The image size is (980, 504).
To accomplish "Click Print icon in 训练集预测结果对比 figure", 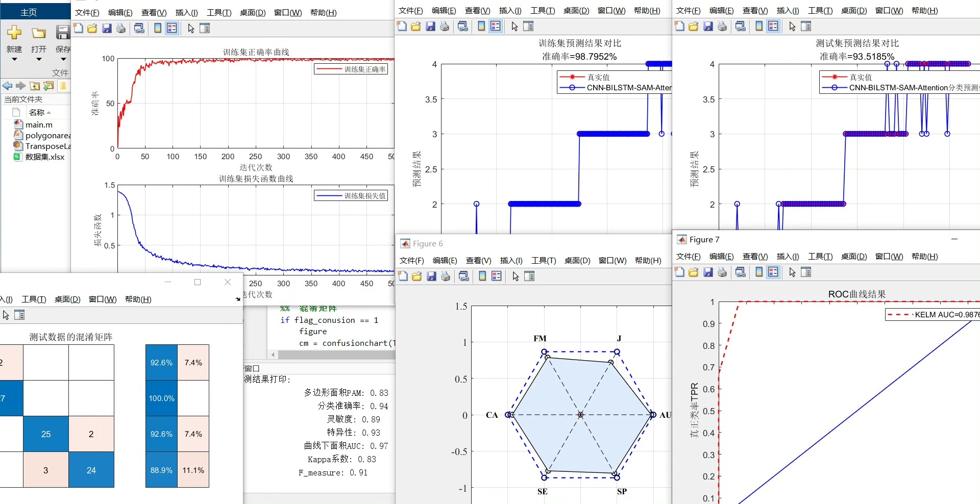I will [444, 27].
